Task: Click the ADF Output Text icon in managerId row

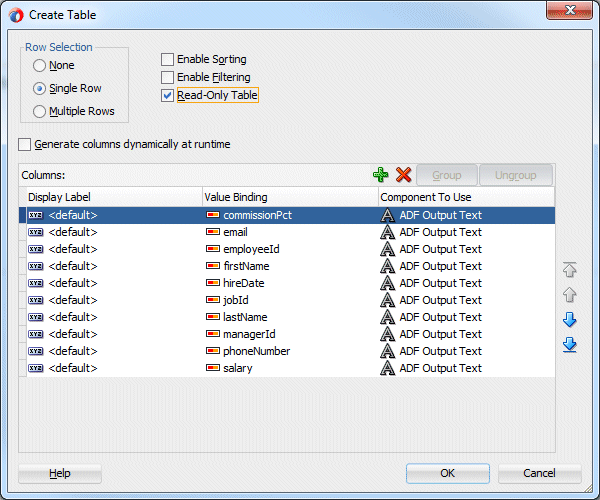Action: (387, 334)
